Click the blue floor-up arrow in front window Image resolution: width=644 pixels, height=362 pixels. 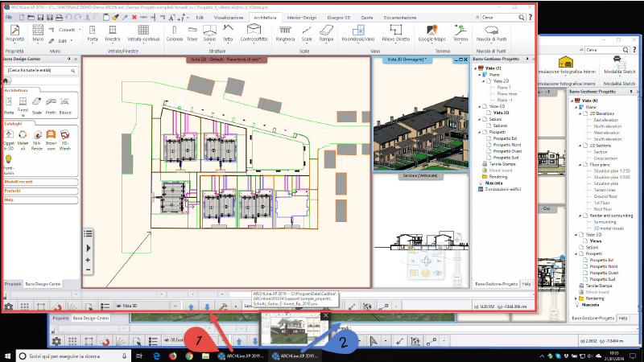pos(191,306)
